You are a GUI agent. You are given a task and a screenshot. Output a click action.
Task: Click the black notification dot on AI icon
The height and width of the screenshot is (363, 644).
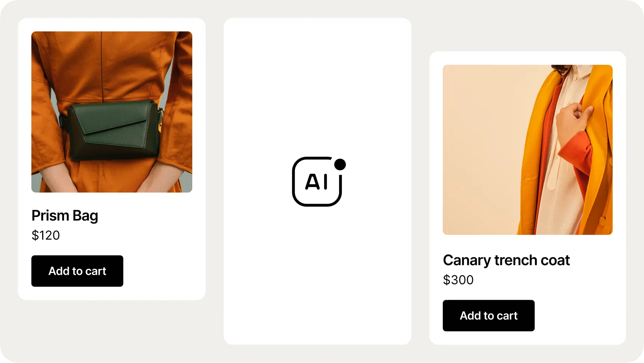pos(340,164)
